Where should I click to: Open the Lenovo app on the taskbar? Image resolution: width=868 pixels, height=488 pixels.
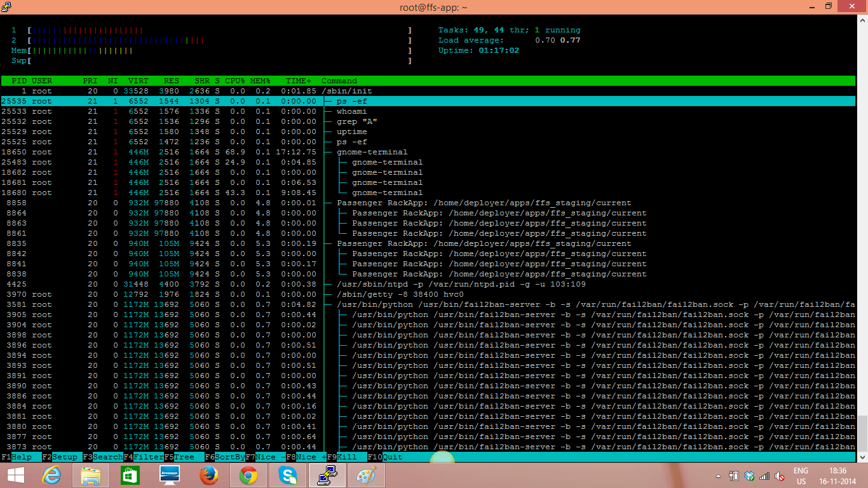[x=170, y=475]
